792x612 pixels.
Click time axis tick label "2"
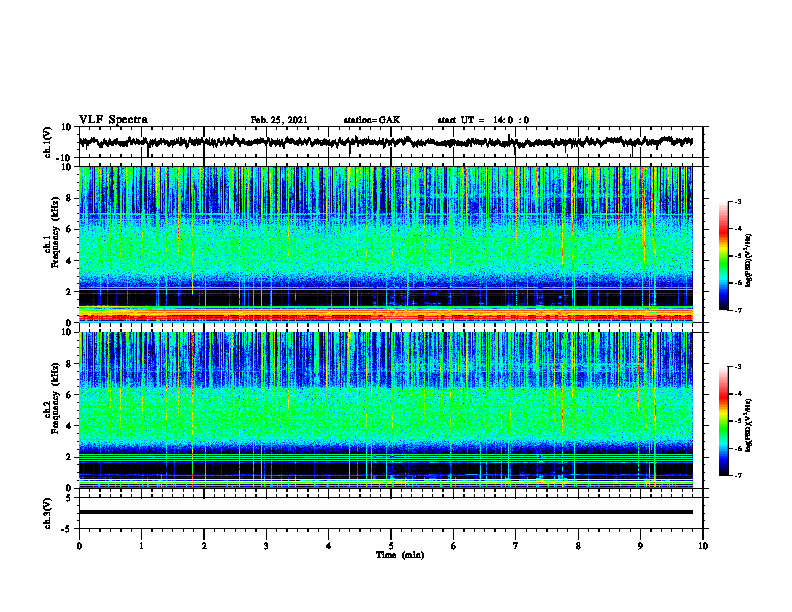pyautogui.click(x=204, y=546)
